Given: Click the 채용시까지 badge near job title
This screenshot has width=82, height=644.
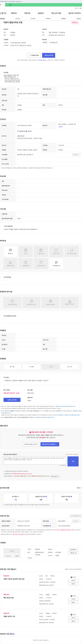Looking at the screenshot, I should point(75,22).
